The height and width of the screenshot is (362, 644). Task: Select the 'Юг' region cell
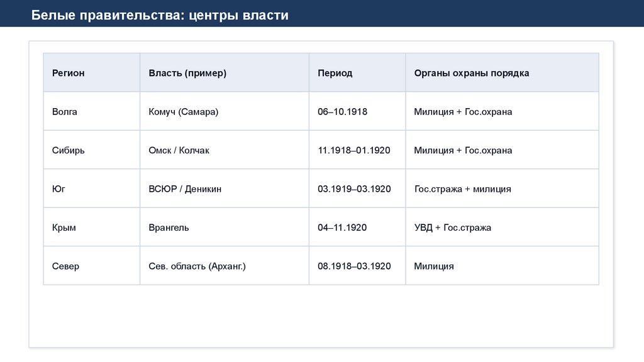click(x=58, y=189)
